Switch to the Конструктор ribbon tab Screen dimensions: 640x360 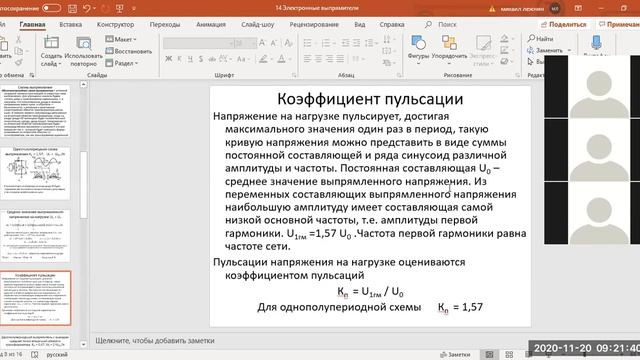[x=116, y=24]
